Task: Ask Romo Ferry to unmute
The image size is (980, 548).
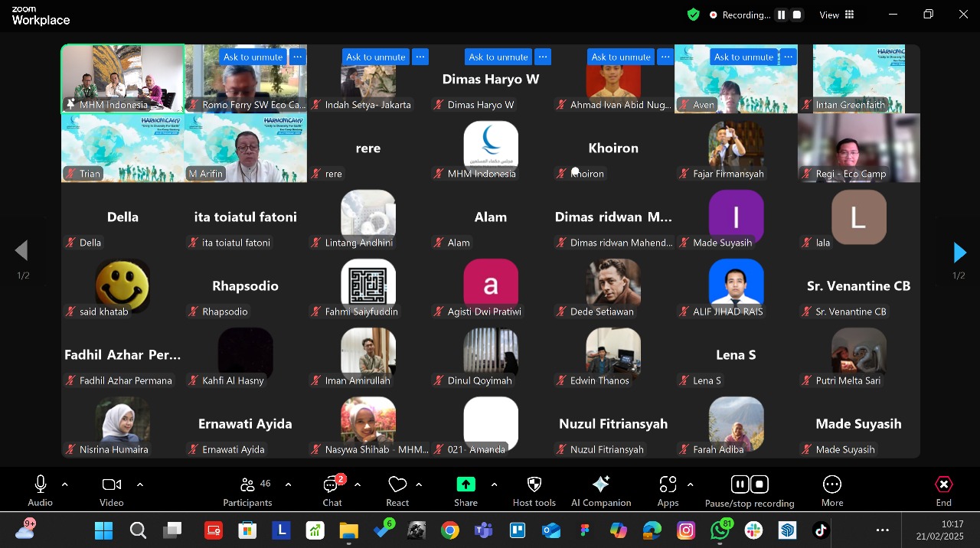Action: 253,57
